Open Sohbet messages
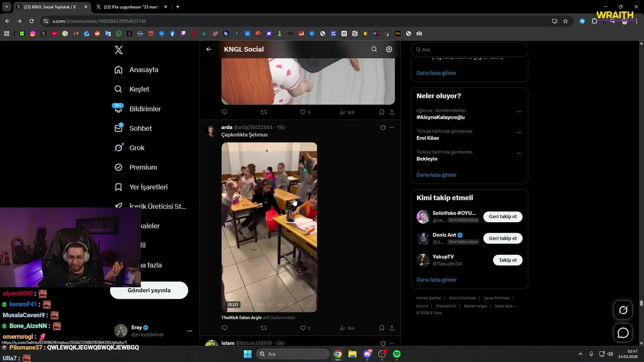 pos(133,128)
